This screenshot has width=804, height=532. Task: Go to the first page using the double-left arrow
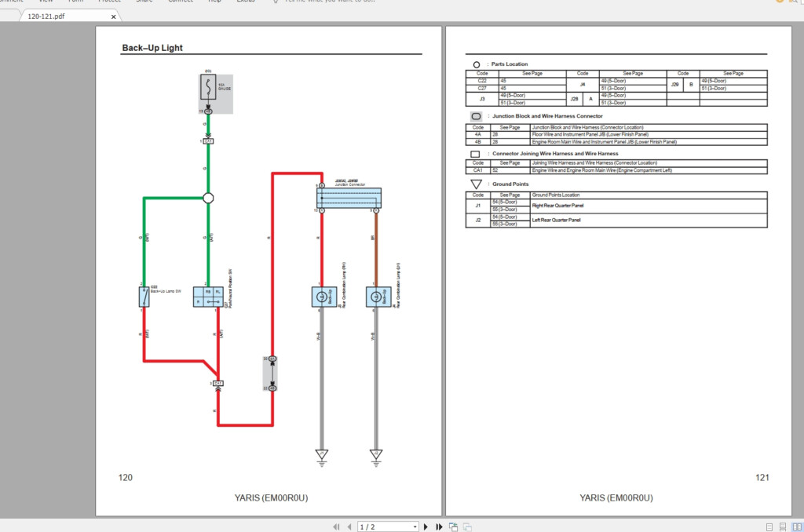[x=336, y=527]
